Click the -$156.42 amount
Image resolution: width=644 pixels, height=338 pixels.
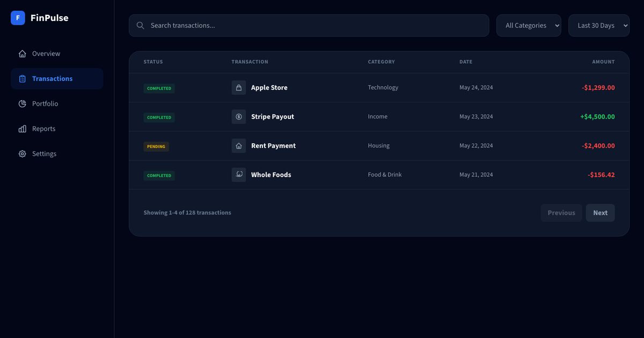click(x=601, y=174)
